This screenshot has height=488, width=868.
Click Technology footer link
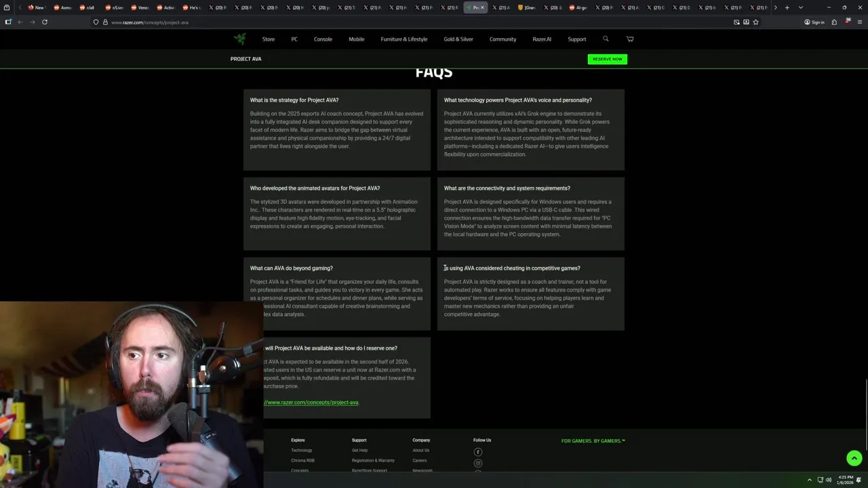(x=302, y=450)
